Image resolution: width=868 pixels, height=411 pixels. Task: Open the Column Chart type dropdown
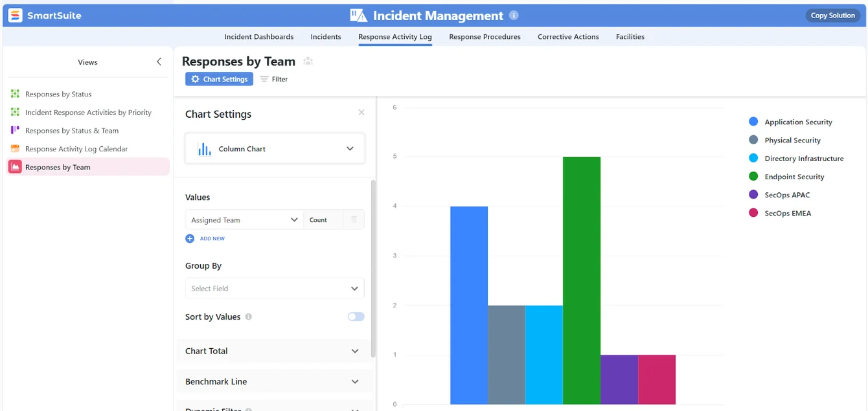[x=275, y=149]
